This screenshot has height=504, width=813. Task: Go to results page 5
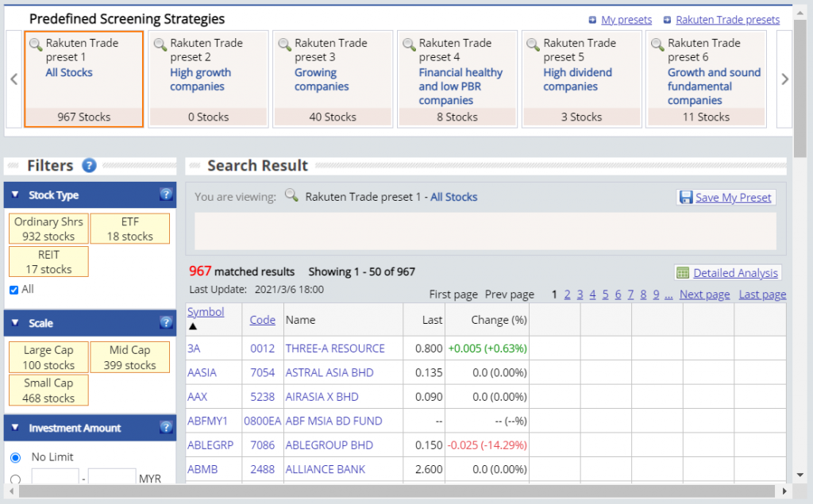click(605, 294)
